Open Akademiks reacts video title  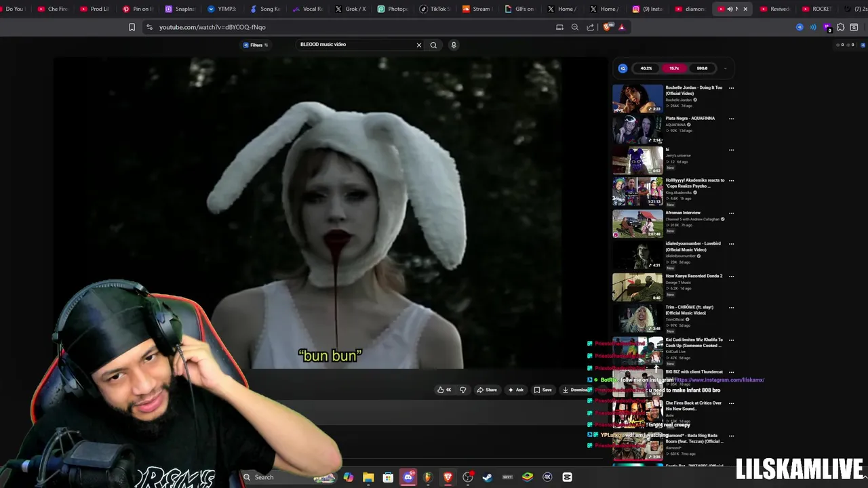coord(695,183)
